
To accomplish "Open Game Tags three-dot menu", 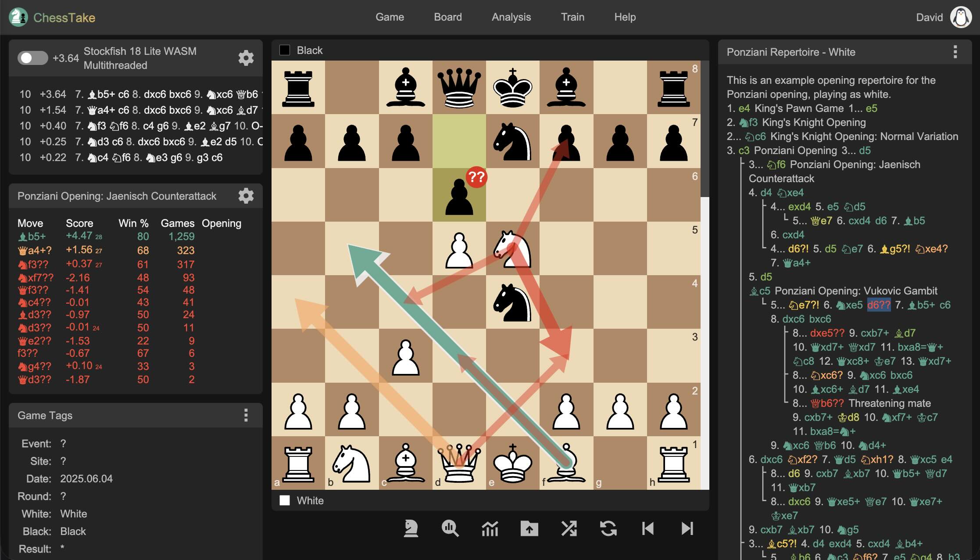I will (246, 415).
